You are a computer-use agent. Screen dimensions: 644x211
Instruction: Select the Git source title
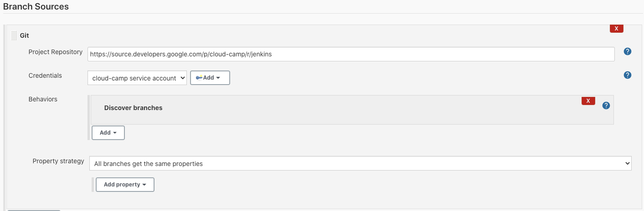(25, 35)
